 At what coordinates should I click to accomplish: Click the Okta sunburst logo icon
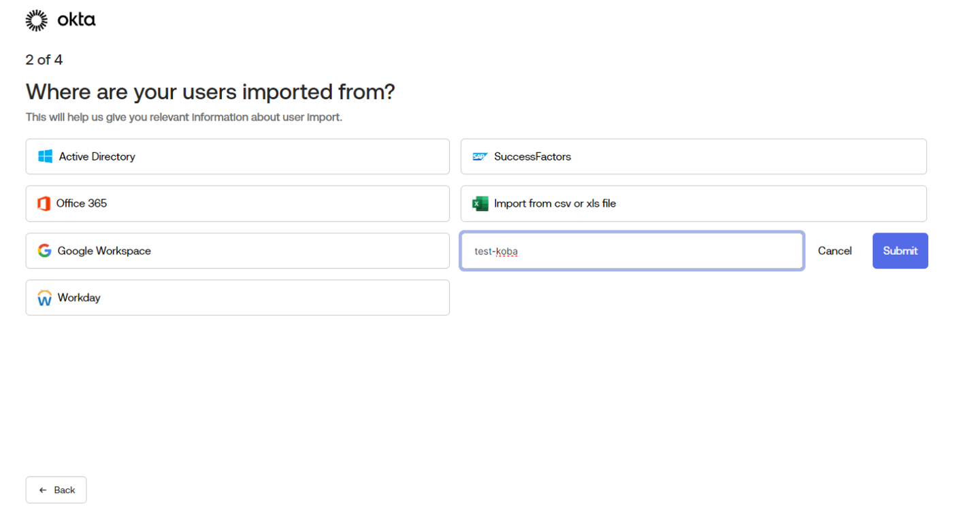(37, 20)
